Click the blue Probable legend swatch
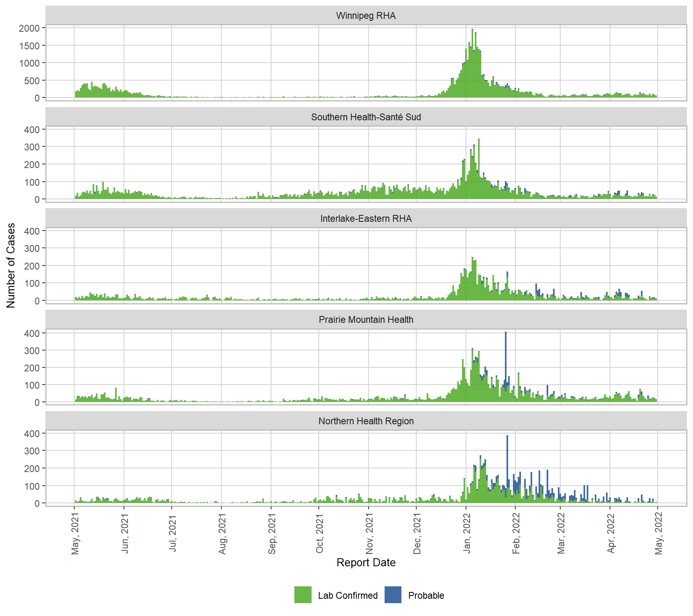 pos(393,595)
